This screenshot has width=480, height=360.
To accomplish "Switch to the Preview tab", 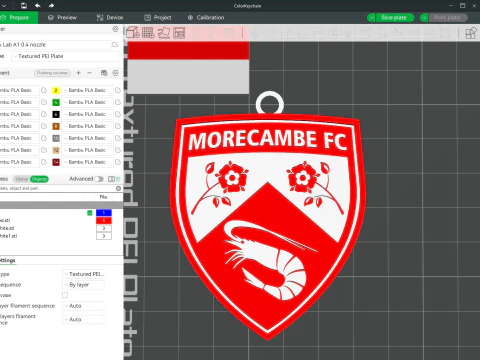I will [x=63, y=18].
